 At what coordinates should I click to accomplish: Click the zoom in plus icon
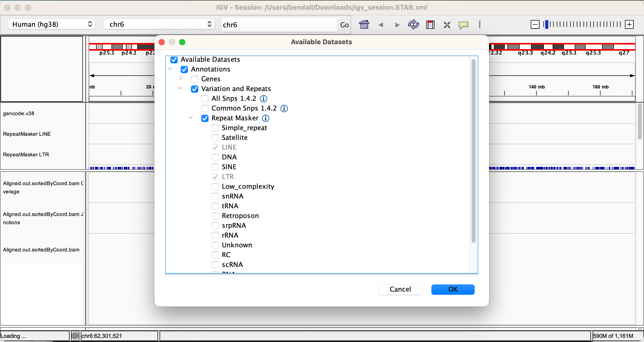[629, 25]
